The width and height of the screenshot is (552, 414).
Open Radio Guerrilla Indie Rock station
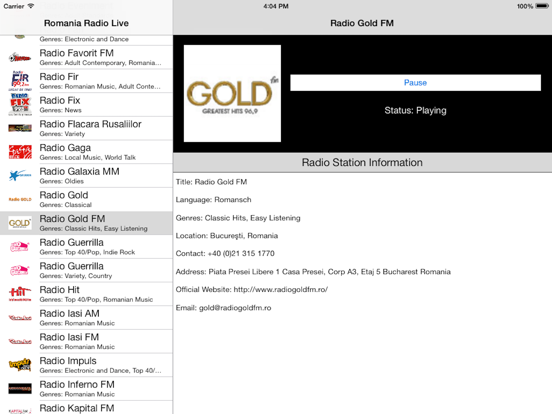click(86, 246)
